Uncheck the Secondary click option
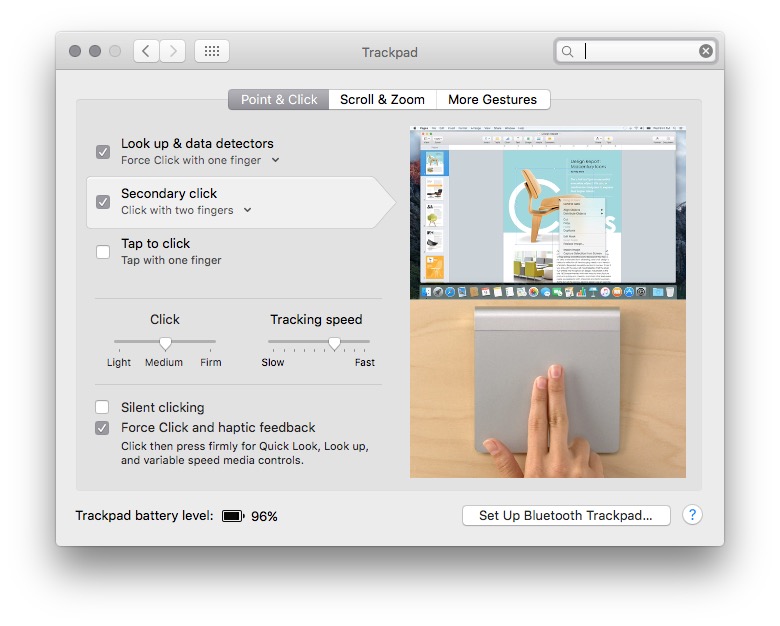This screenshot has width=780, height=626. (x=103, y=202)
